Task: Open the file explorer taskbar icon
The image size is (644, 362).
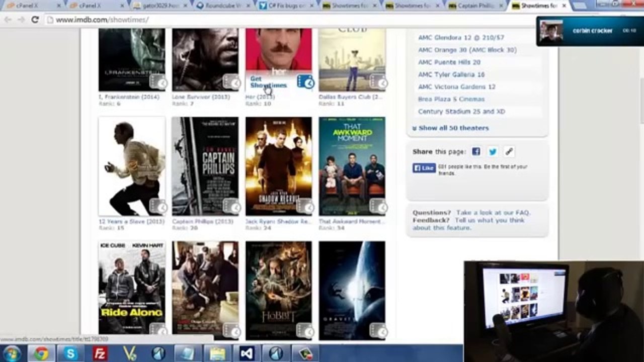Action: [217, 353]
